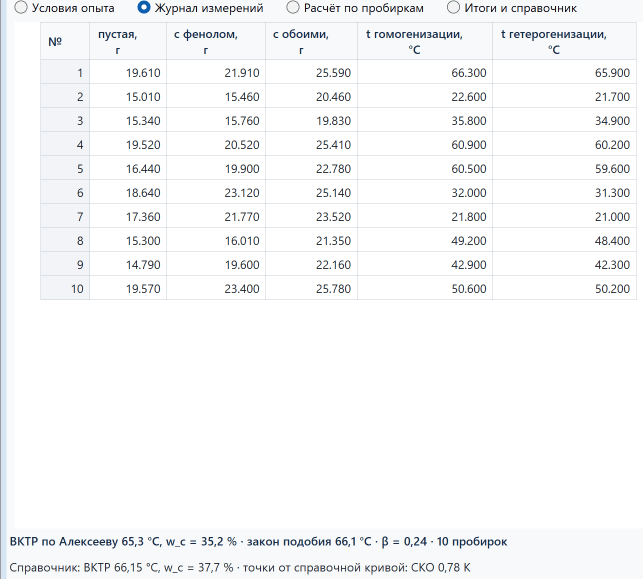The width and height of the screenshot is (643, 579).
Task: Click the cell with value 60.900
Action: (425, 145)
